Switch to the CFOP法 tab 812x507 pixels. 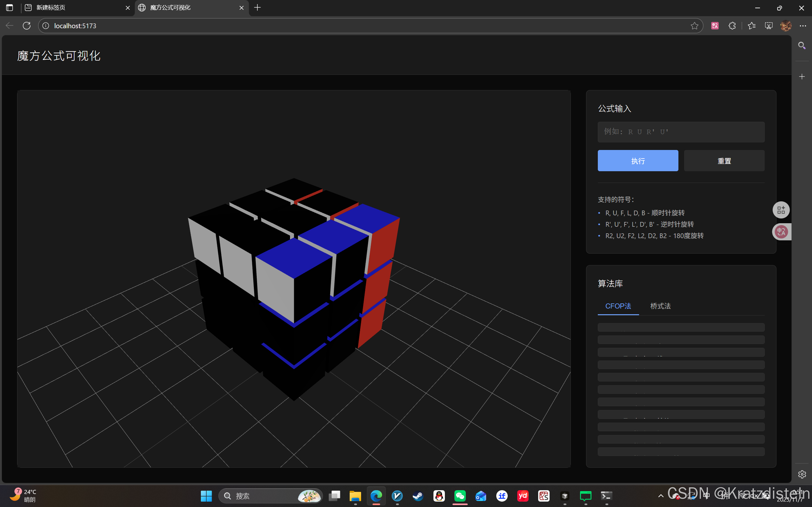click(x=618, y=306)
